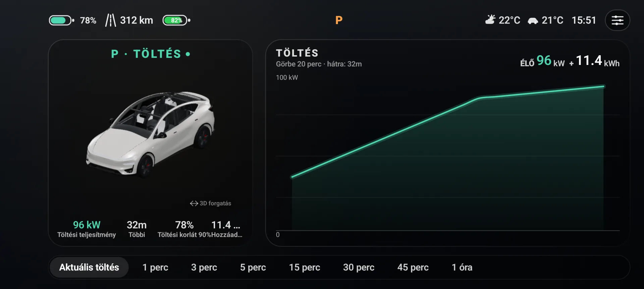The width and height of the screenshot is (644, 289).
Task: Click the 3D forgatás rotate arrows icon
Action: pos(194,203)
